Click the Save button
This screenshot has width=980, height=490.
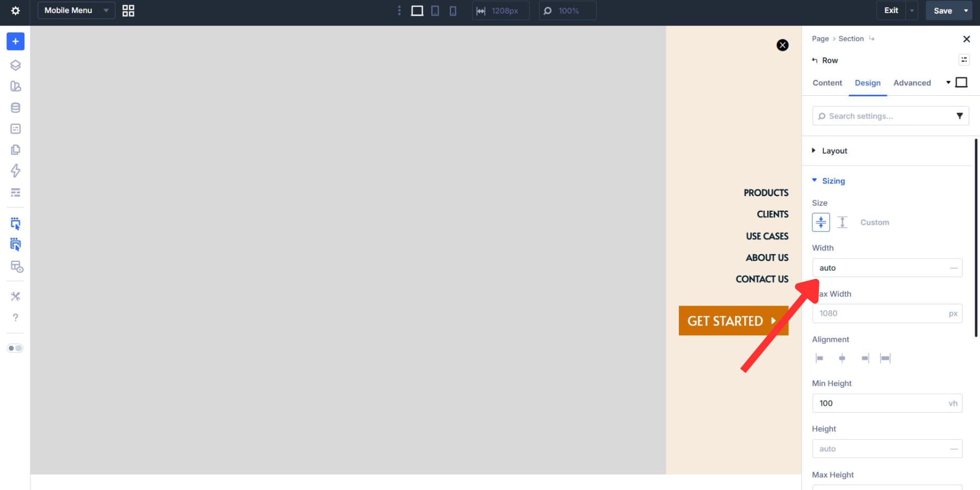point(942,10)
